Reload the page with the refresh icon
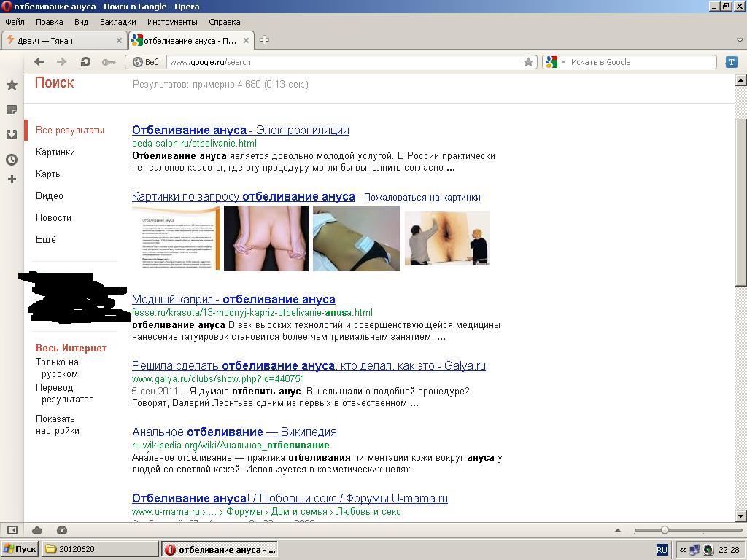The image size is (747, 560). pyautogui.click(x=85, y=62)
